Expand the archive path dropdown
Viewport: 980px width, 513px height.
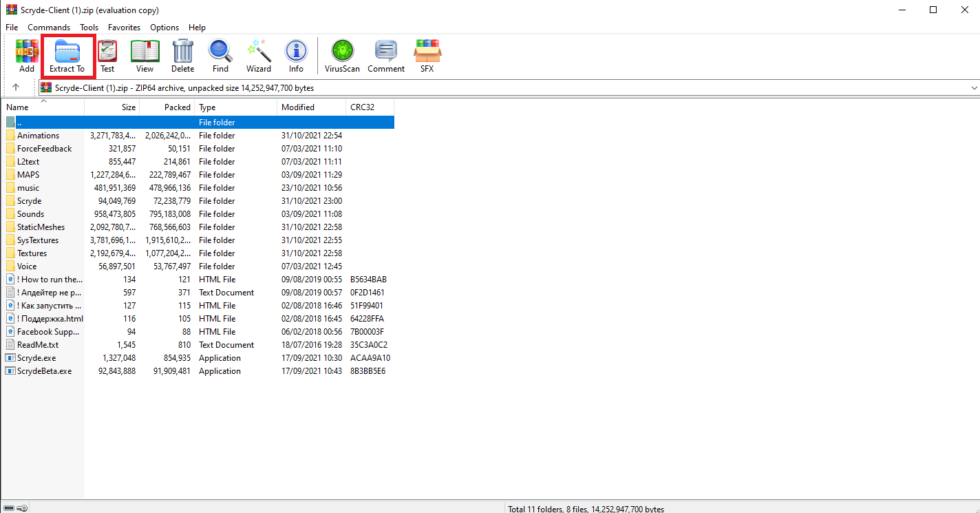click(974, 88)
